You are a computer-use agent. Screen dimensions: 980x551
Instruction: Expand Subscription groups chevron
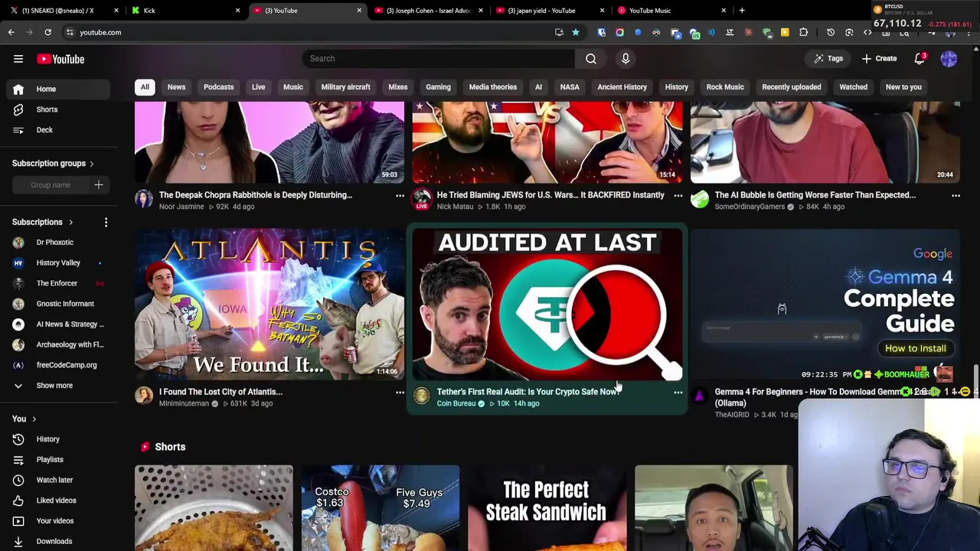(x=91, y=164)
